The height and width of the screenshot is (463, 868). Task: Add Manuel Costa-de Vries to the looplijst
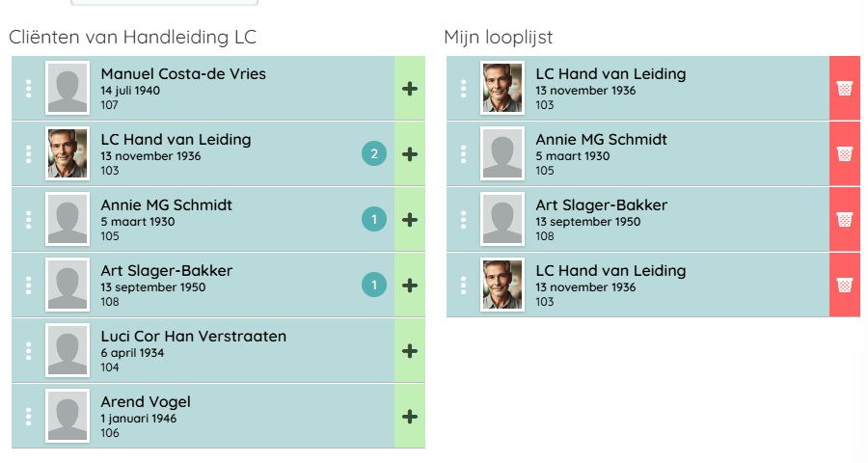coord(410,89)
